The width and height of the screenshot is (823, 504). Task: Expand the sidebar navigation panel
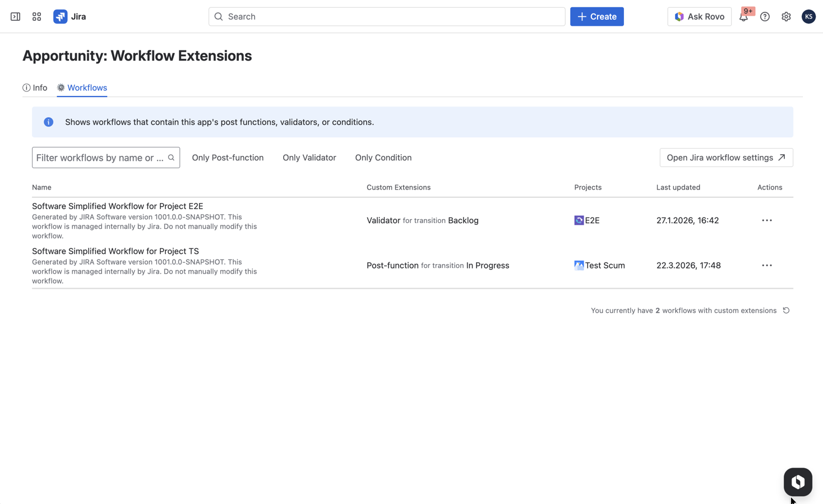pyautogui.click(x=15, y=17)
